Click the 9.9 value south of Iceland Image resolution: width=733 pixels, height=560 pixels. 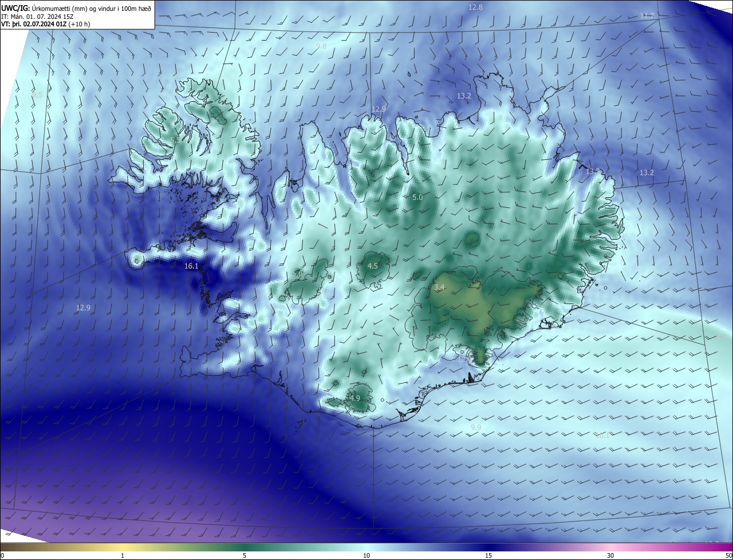(x=476, y=428)
